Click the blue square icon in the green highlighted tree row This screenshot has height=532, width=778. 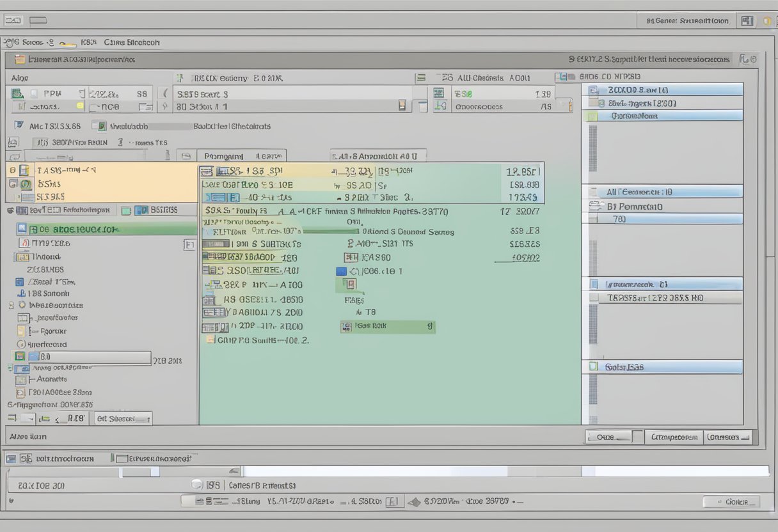pyautogui.click(x=22, y=228)
